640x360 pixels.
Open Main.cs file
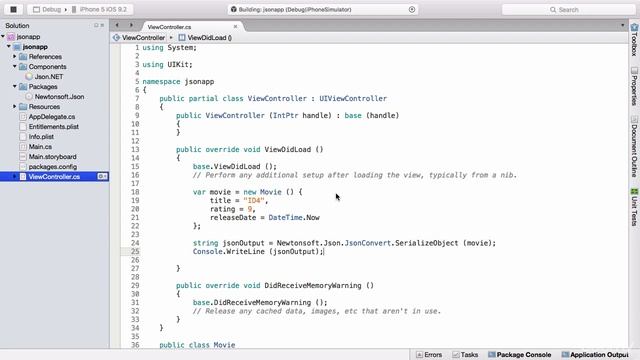[40, 147]
